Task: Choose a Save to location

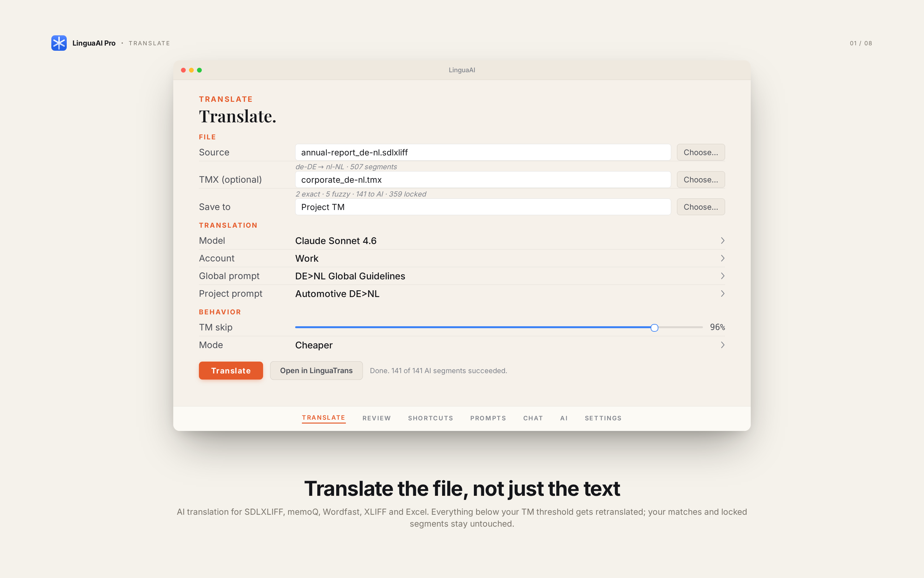Action: click(701, 207)
